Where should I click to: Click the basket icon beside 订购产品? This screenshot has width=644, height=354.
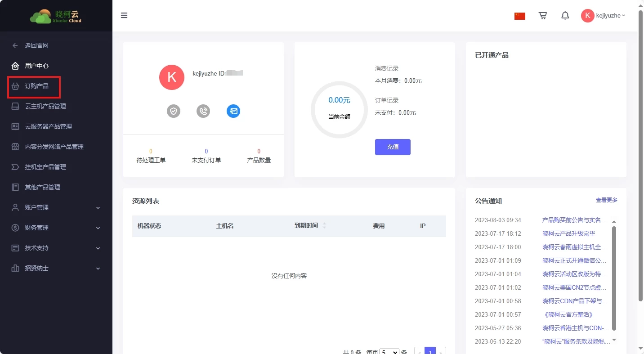pyautogui.click(x=15, y=86)
